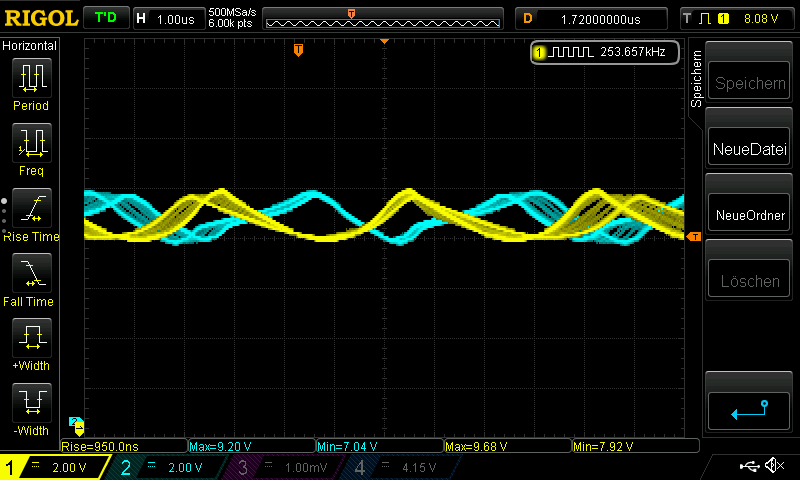Click the vertical Speichern menu tab label
The image size is (800, 480).
click(x=696, y=79)
